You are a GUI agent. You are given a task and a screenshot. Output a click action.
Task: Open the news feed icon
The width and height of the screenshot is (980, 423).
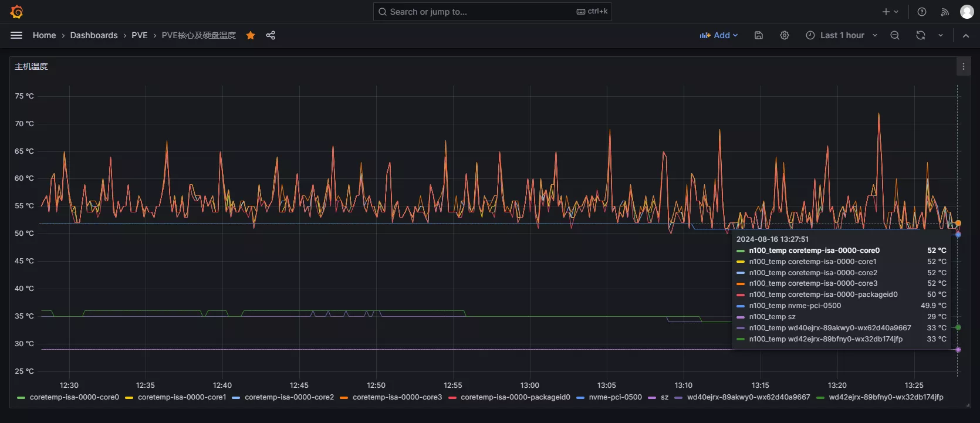[945, 12]
